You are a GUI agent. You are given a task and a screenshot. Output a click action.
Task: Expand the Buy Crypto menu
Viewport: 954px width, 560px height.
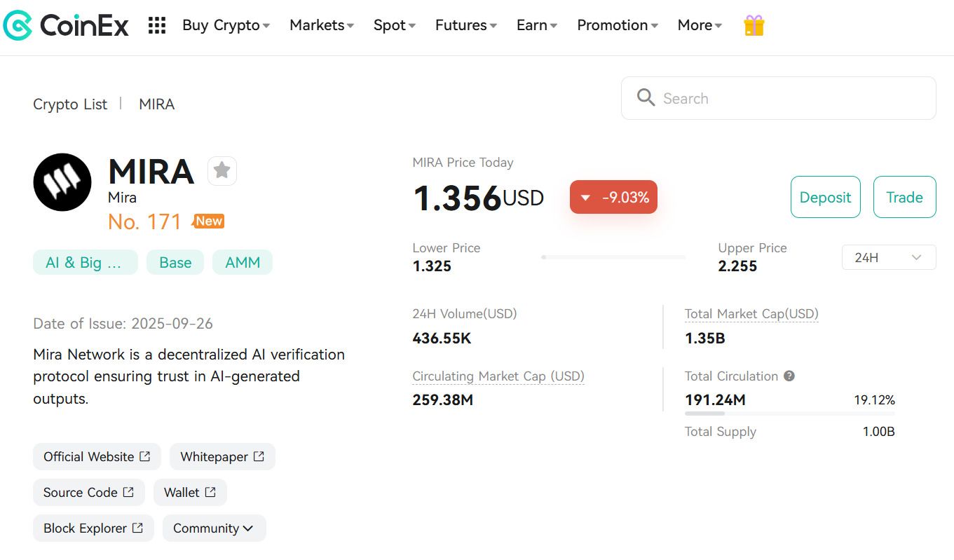226,26
